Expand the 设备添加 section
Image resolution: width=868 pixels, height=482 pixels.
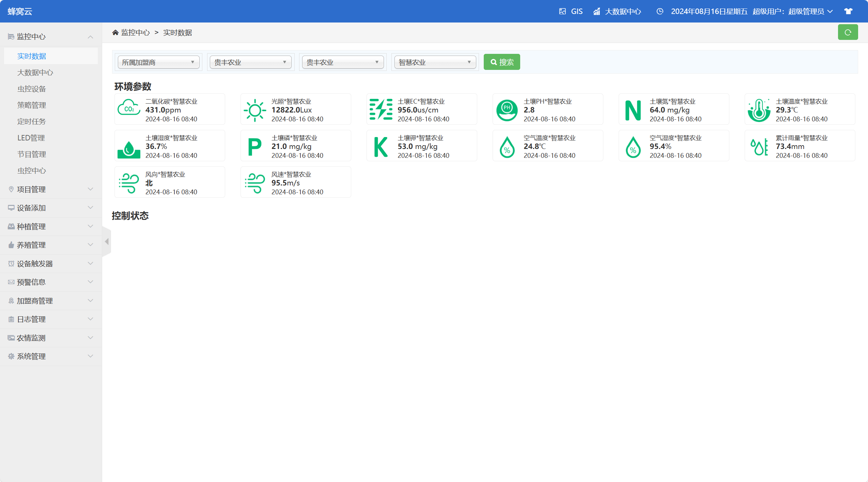click(x=51, y=208)
